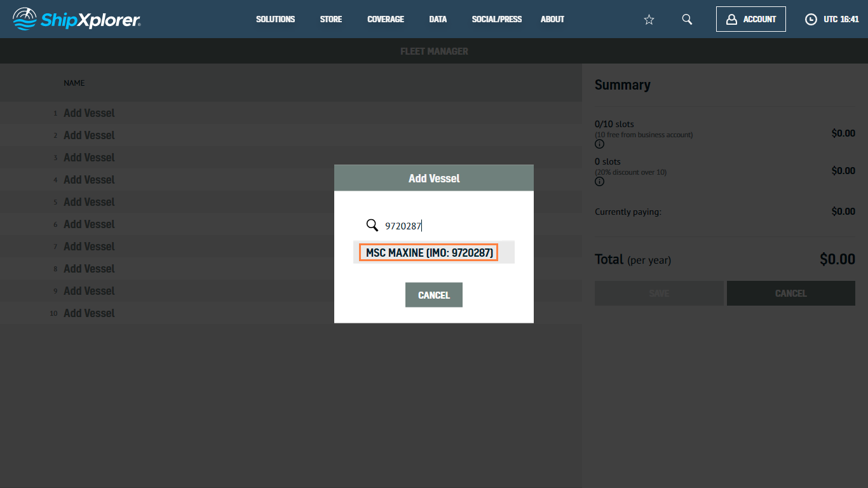Click the 0/10 slots text
This screenshot has width=868, height=488.
614,124
